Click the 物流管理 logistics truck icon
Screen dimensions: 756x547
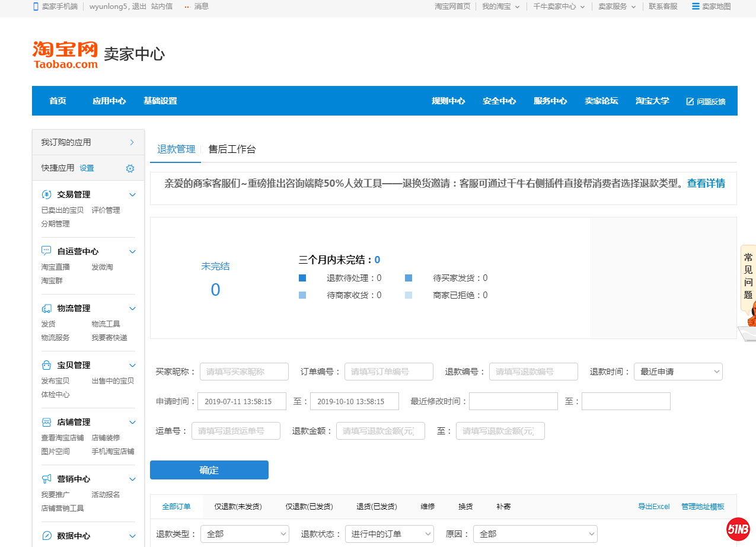(x=46, y=308)
